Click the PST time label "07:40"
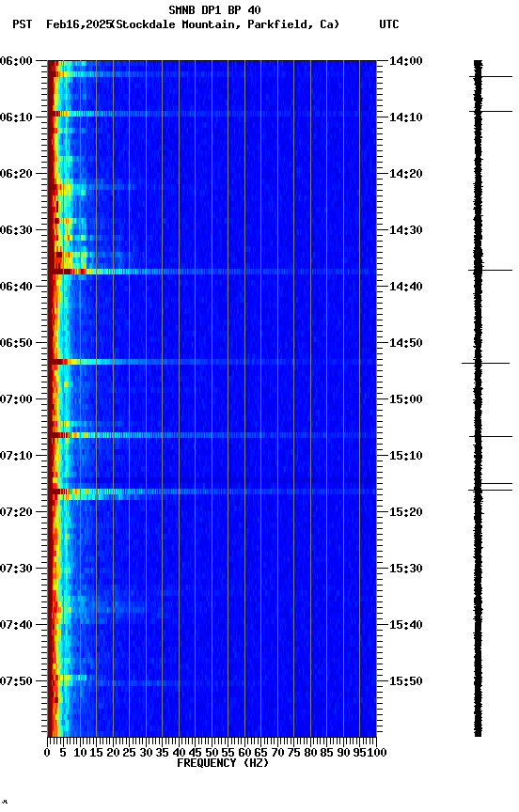This screenshot has width=519, height=812. (x=16, y=626)
